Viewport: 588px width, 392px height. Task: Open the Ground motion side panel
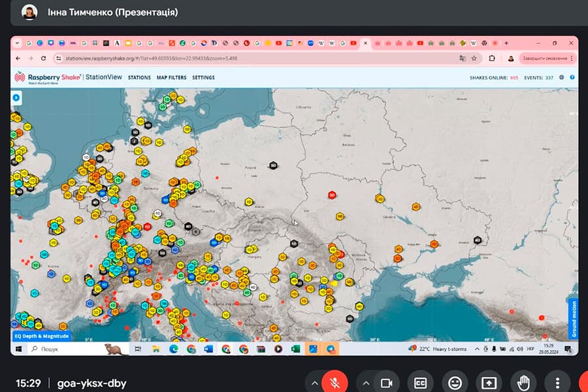(573, 318)
